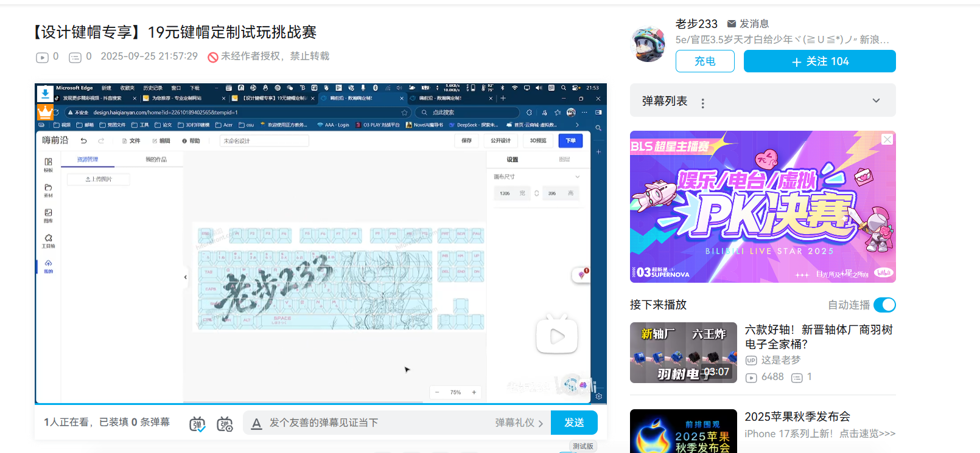Click the 测试版 badge
The image size is (980, 453).
point(583,446)
